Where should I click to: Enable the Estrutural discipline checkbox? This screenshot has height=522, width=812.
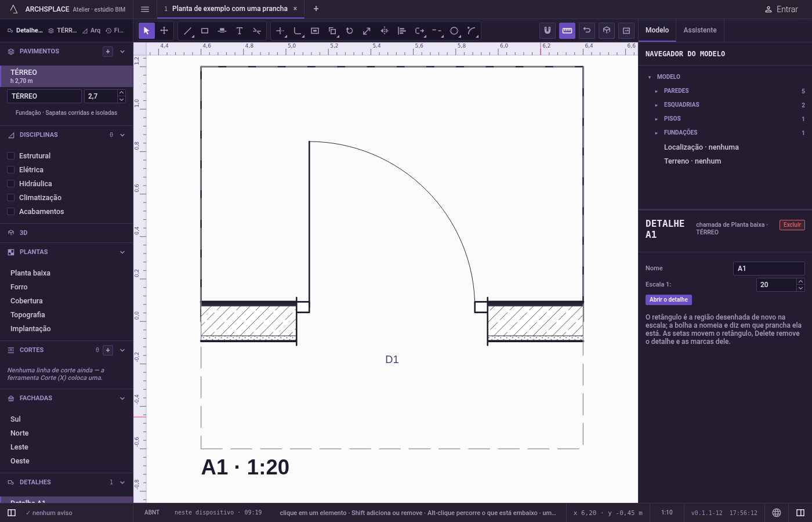click(10, 156)
